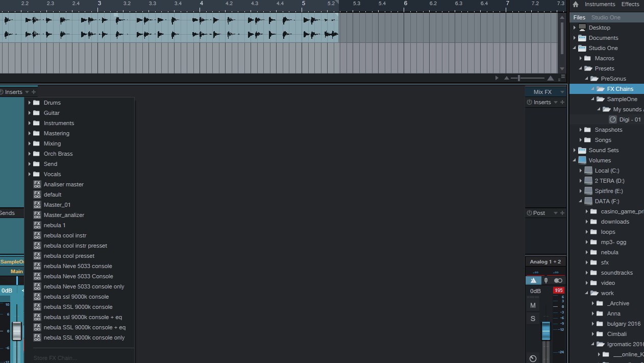644x363 pixels.
Task: Click the plus icon beside Post
Action: pyautogui.click(x=562, y=213)
